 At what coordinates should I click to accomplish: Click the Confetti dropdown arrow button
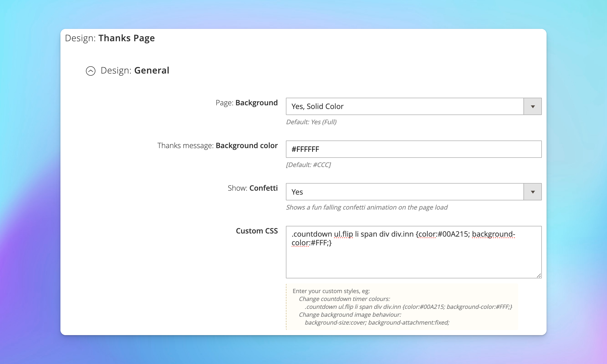tap(533, 192)
